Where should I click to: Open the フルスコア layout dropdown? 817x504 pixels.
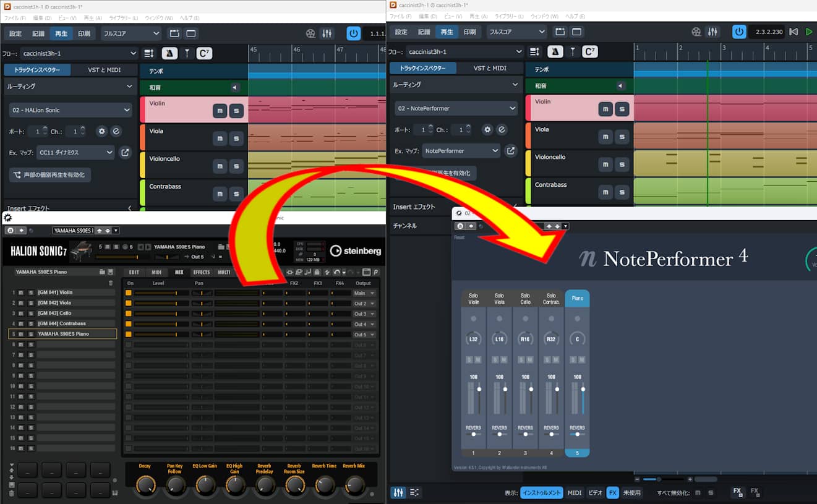(x=130, y=33)
